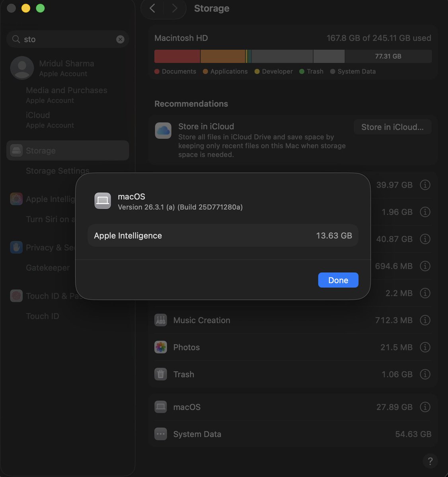This screenshot has width=448, height=477.
Task: Click the green zoom window button
Action: (40, 8)
